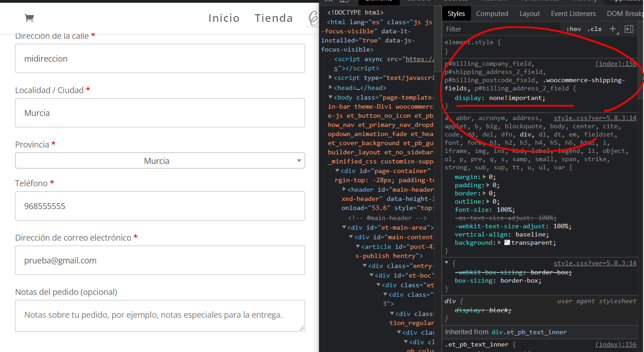Click the 'Dirección de correo electrónico' label
This screenshot has height=352, width=644.
(x=73, y=237)
